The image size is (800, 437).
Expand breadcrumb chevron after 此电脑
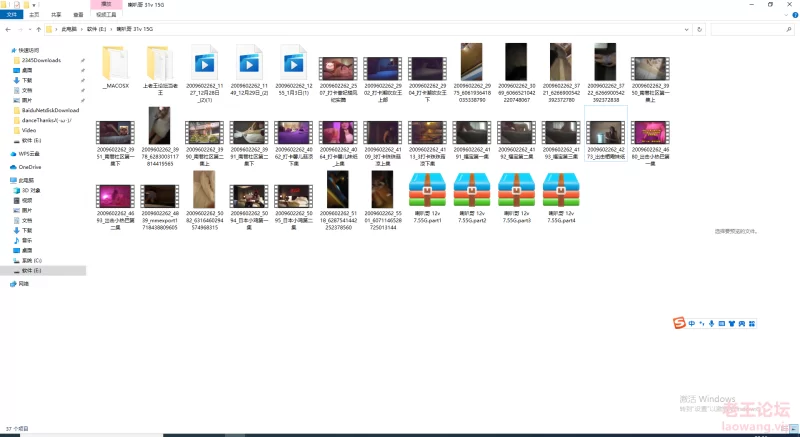(x=81, y=30)
